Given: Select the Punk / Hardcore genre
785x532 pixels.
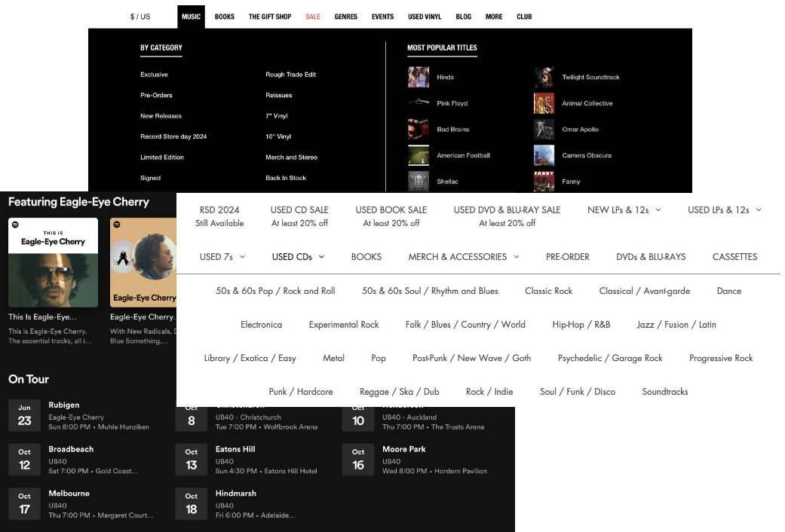Looking at the screenshot, I should pyautogui.click(x=300, y=391).
